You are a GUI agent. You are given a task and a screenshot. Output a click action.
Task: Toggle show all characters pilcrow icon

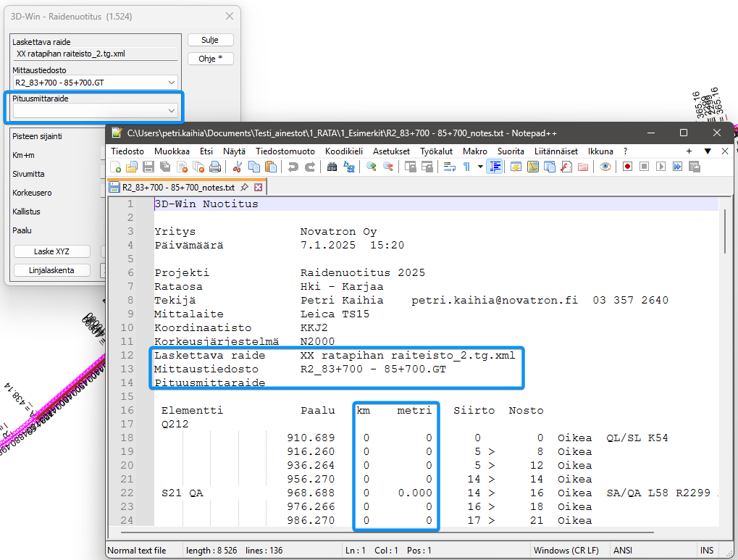pyautogui.click(x=466, y=167)
